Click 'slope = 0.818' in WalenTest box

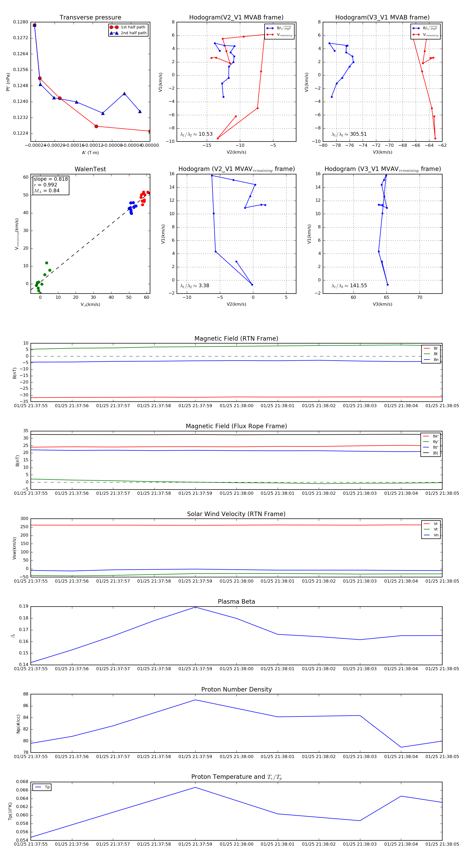pos(50,179)
